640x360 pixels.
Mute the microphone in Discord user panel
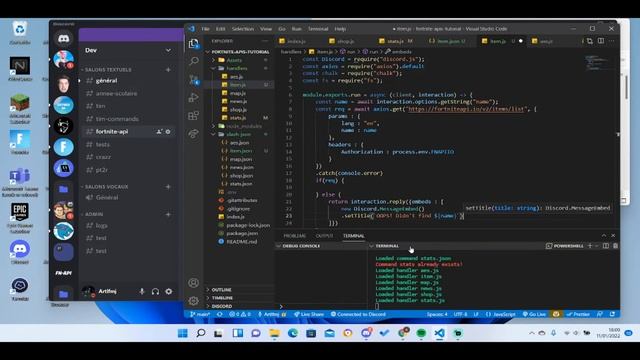coord(142,291)
